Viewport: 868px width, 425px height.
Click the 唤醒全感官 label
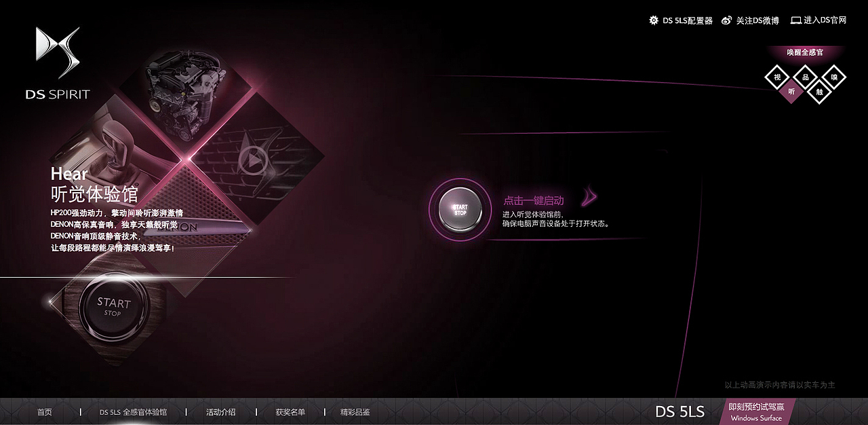click(x=805, y=52)
